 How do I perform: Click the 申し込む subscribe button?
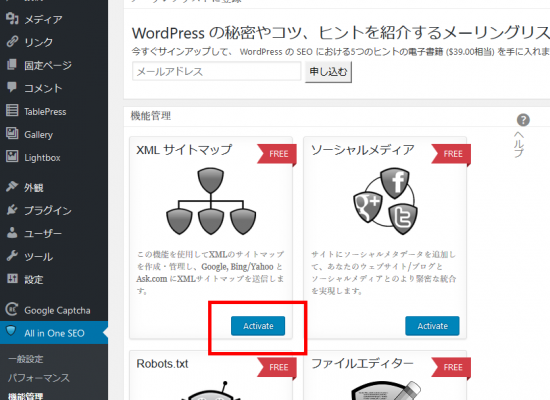[x=328, y=72]
